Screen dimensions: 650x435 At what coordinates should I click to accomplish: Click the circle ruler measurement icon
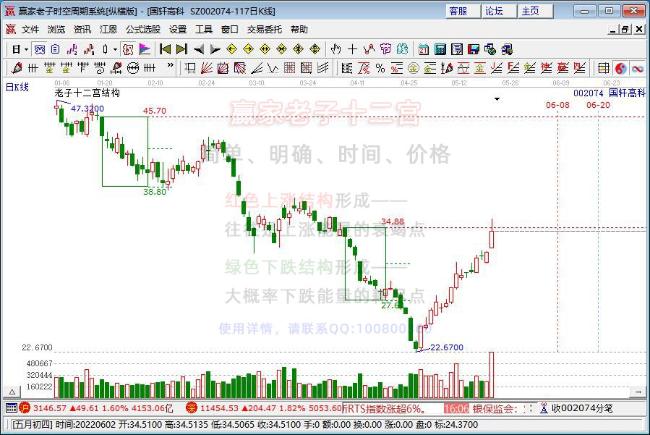pyautogui.click(x=133, y=68)
